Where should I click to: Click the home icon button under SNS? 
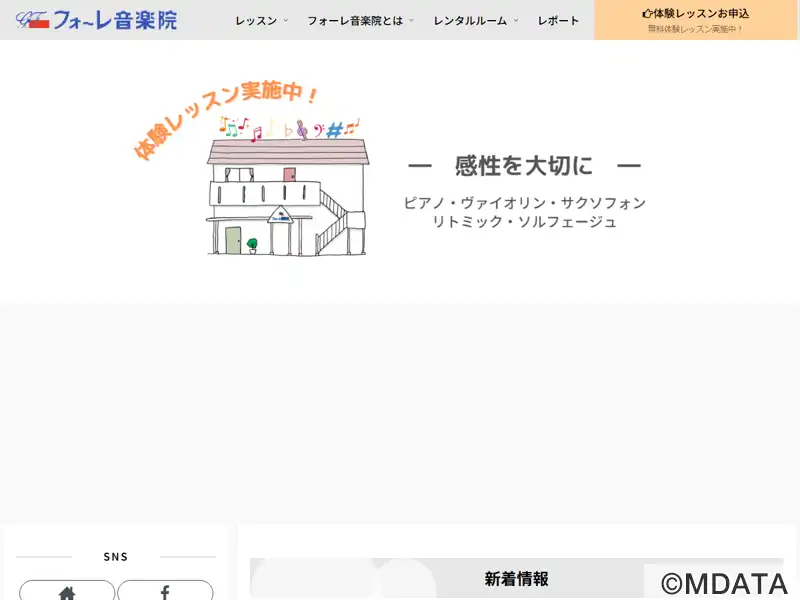tap(67, 590)
